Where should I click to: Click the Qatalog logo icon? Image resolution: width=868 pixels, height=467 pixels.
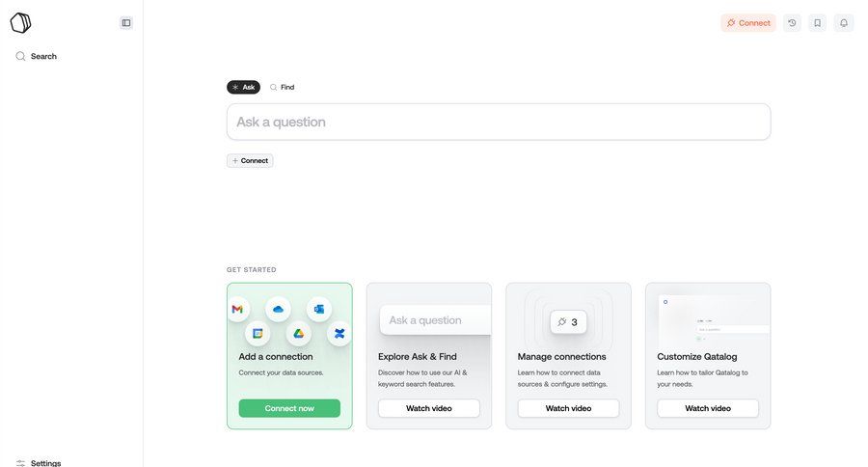20,23
